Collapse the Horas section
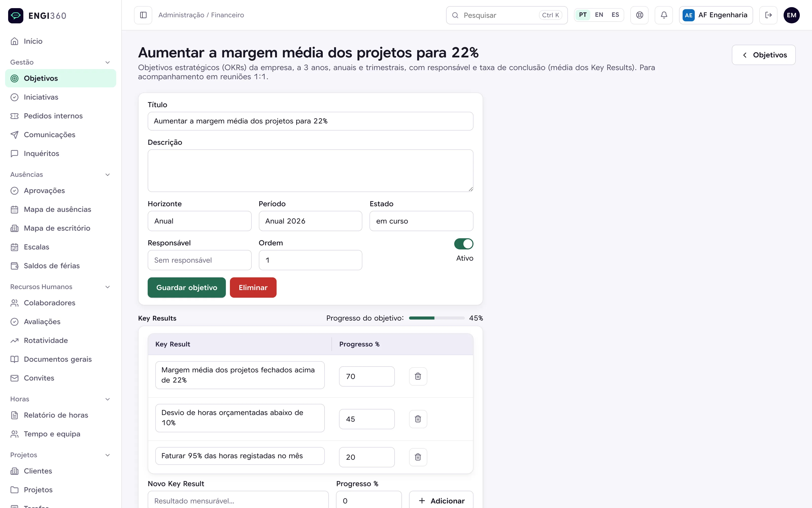This screenshot has width=812, height=508. coord(107,399)
